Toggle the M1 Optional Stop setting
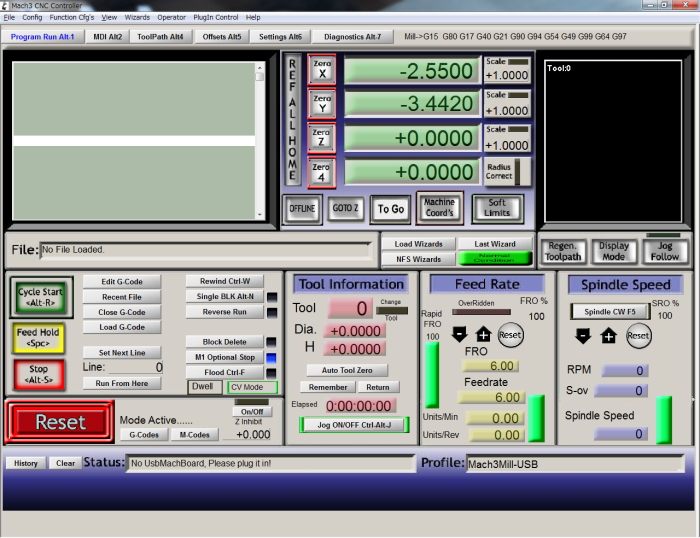 click(x=225, y=357)
